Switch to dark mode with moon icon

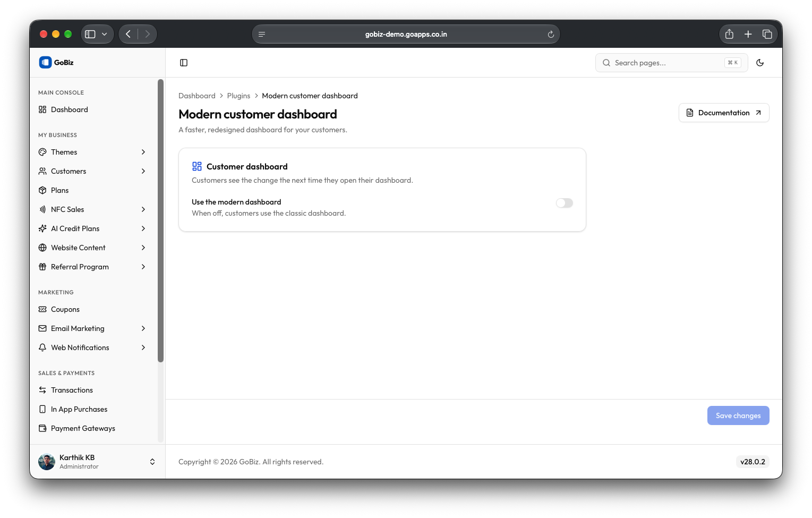tap(760, 63)
